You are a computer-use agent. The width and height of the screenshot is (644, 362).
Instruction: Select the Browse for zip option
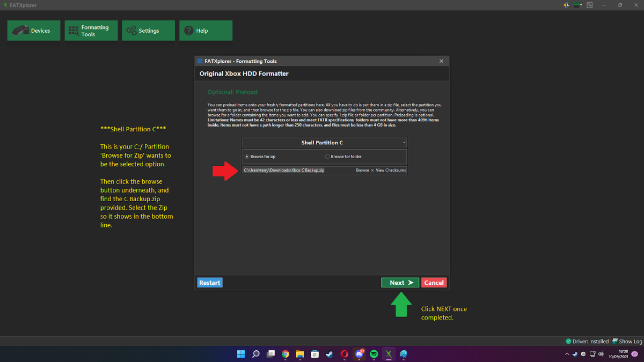[260, 157]
